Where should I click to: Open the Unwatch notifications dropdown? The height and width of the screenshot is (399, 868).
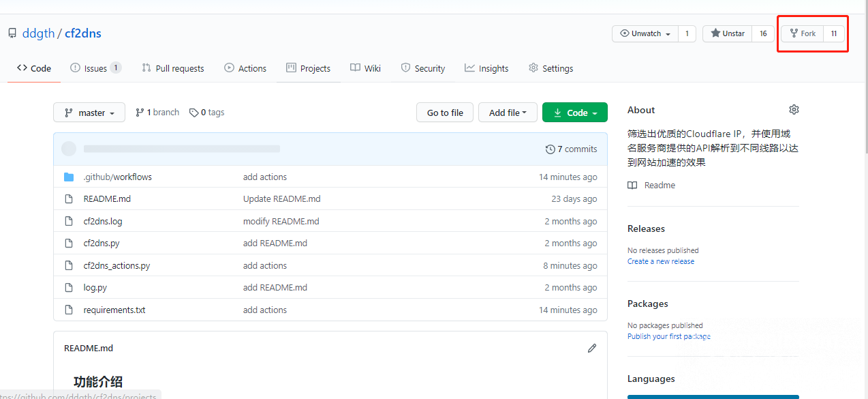click(x=645, y=33)
